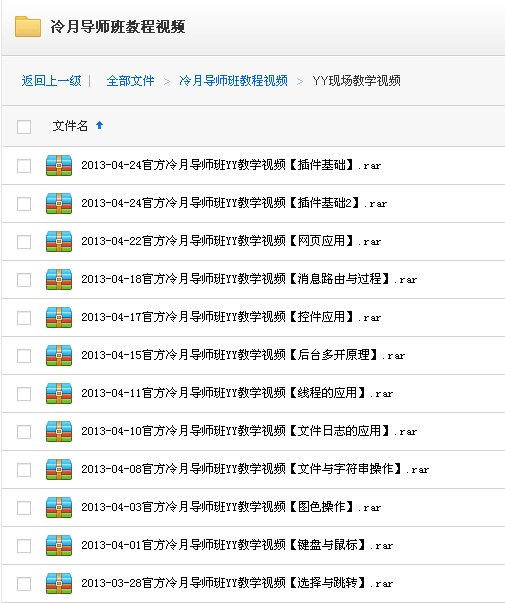Check the box for 【线程的应用】.rar

click(24, 394)
